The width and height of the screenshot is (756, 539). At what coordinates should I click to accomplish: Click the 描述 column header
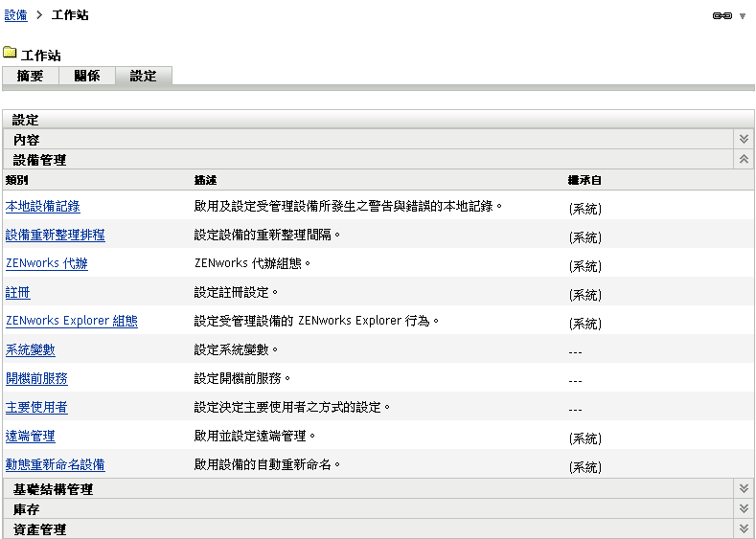[205, 180]
